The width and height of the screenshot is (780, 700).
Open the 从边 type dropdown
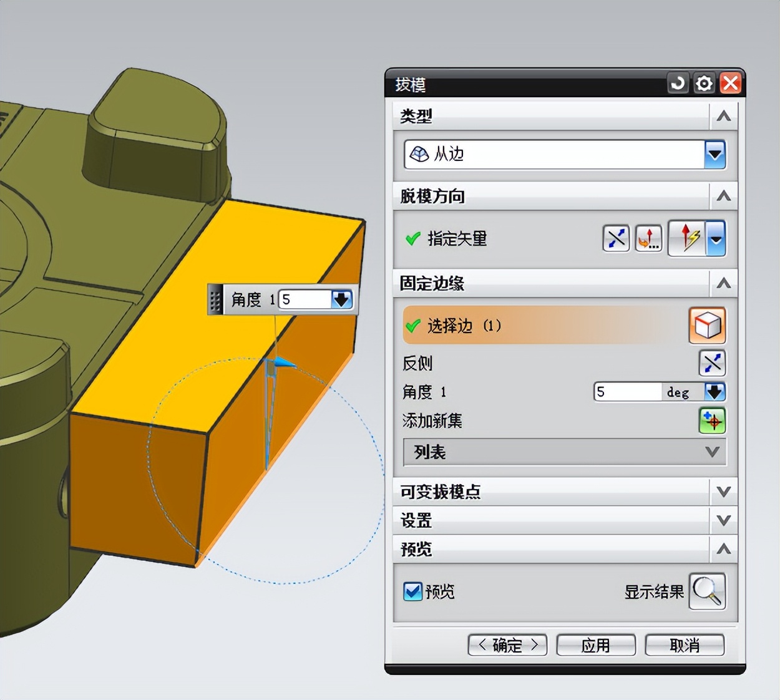pyautogui.click(x=714, y=155)
